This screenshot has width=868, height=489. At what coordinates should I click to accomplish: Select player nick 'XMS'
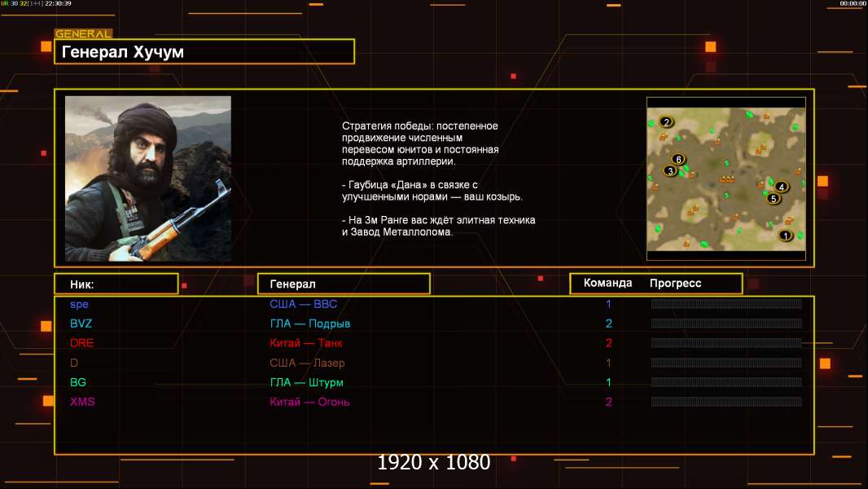82,402
